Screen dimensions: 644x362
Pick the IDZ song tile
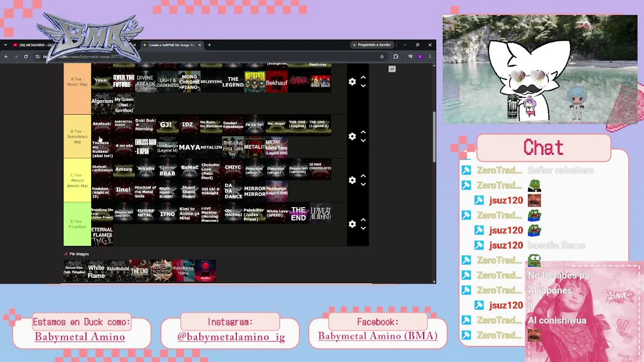189,125
